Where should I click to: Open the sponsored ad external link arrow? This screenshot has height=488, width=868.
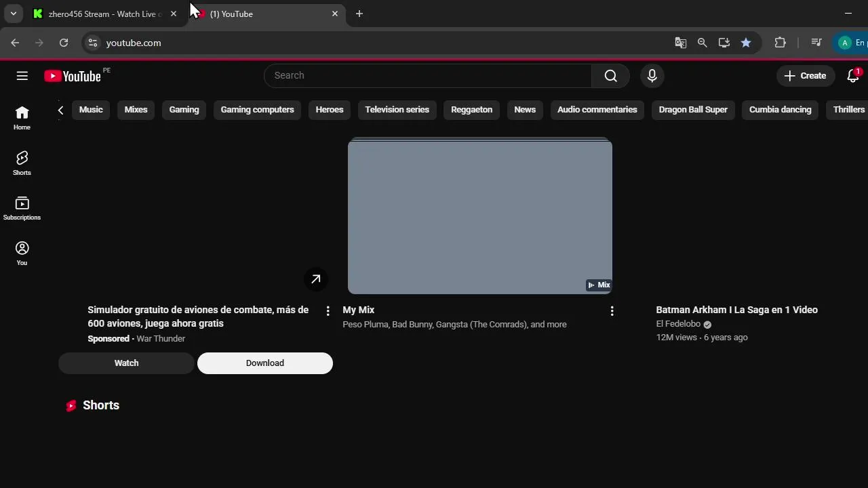coord(316,279)
